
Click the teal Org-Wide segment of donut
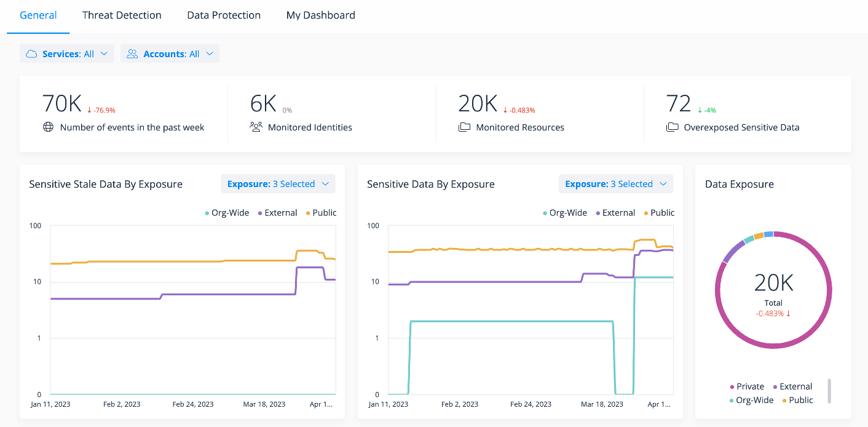pos(748,239)
